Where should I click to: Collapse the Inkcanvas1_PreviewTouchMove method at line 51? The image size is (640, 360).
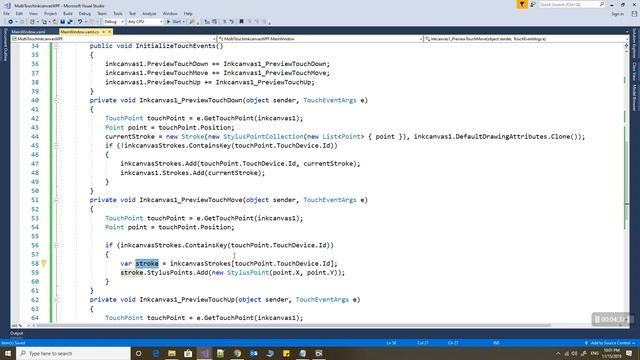[x=56, y=200]
